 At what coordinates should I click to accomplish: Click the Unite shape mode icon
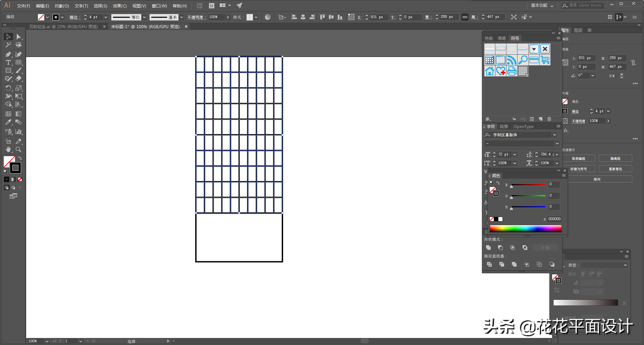[488, 248]
